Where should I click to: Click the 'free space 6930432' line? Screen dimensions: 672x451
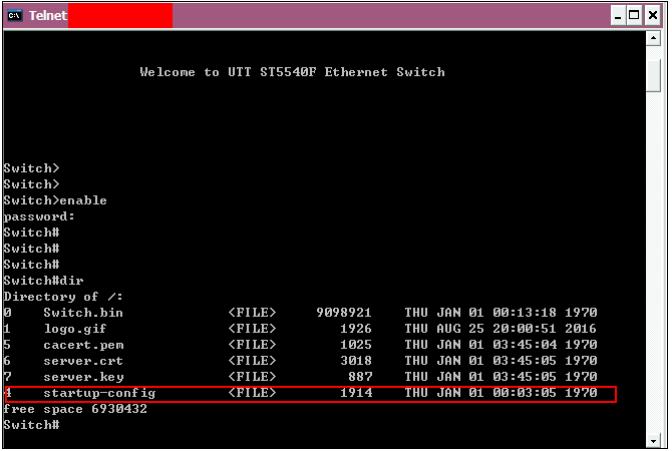coord(75,409)
